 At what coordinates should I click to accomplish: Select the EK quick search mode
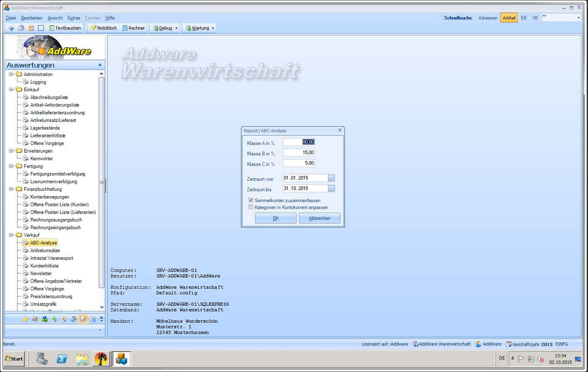click(524, 18)
